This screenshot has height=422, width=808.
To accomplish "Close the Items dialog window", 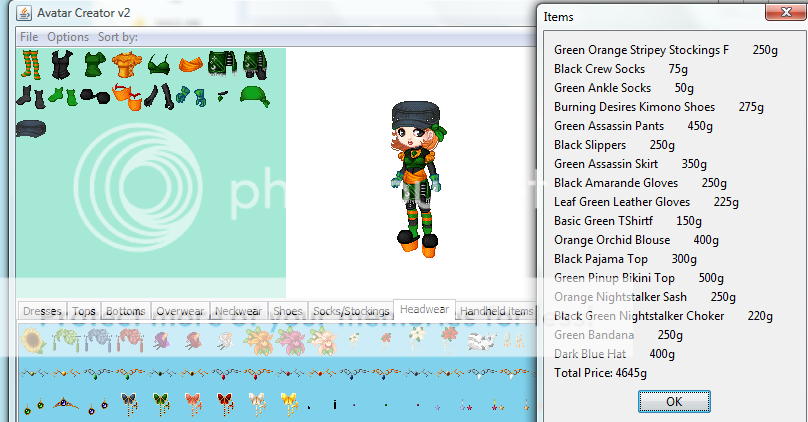I will [781, 13].
